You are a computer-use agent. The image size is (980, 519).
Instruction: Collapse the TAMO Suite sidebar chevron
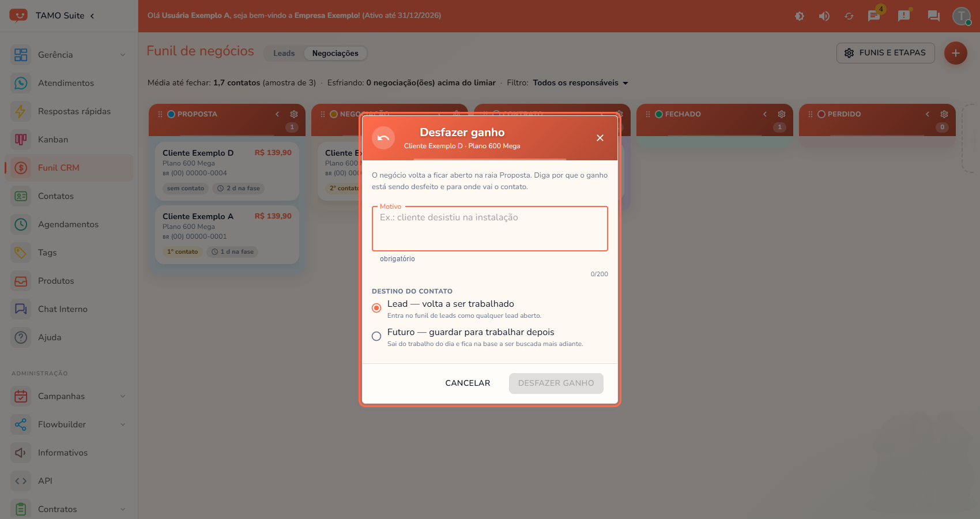point(92,16)
